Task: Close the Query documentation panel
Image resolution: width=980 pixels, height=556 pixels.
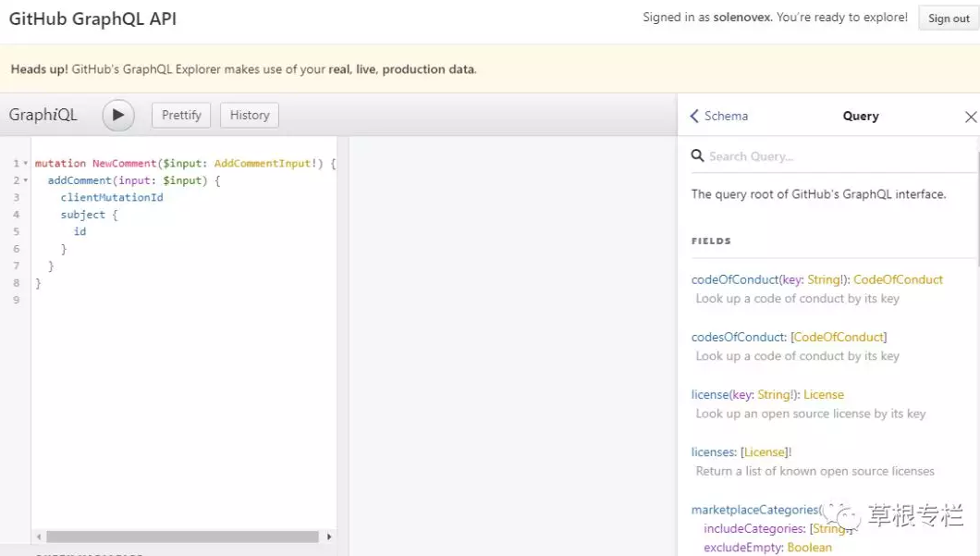Action: [970, 117]
